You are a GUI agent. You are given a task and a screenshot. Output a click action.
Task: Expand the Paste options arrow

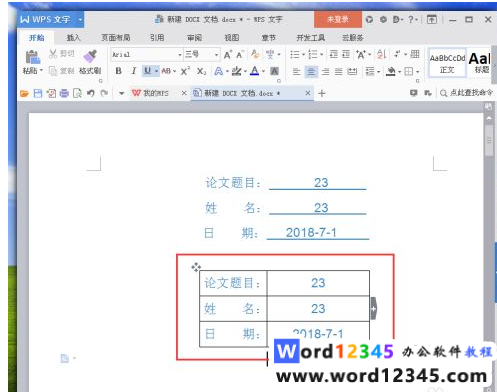click(41, 70)
